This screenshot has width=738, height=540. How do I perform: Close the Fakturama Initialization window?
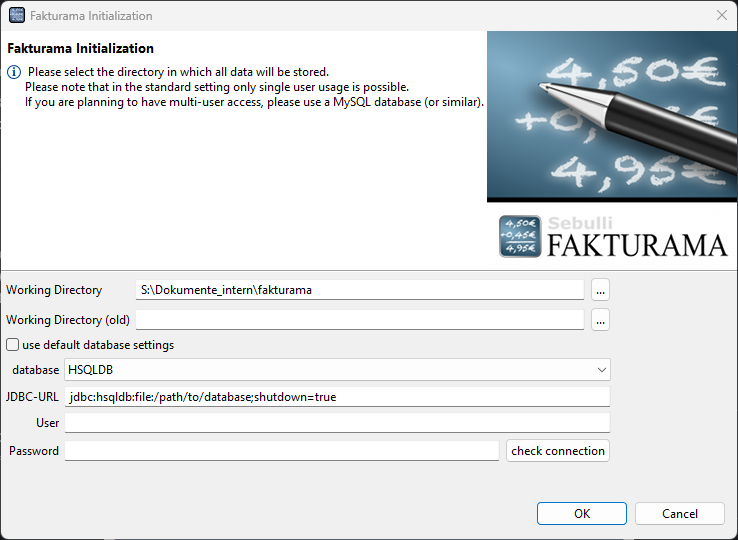click(x=722, y=15)
